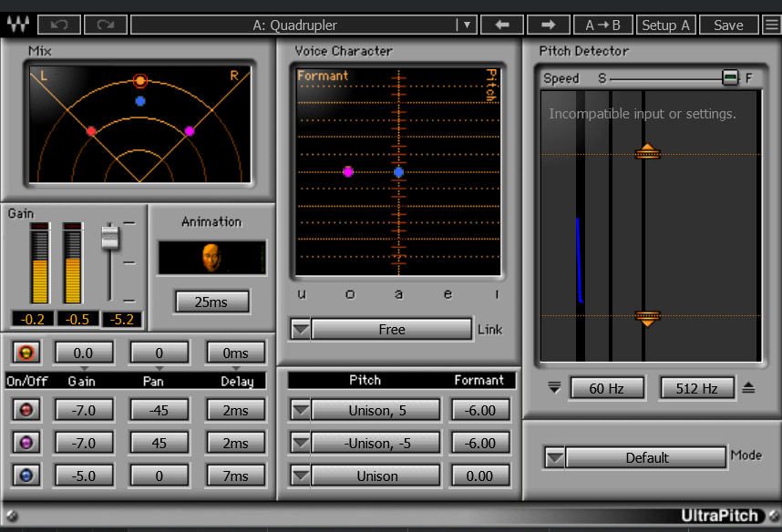Toggle the red voice on/off
Viewport: 782px width, 532px height.
(x=26, y=410)
